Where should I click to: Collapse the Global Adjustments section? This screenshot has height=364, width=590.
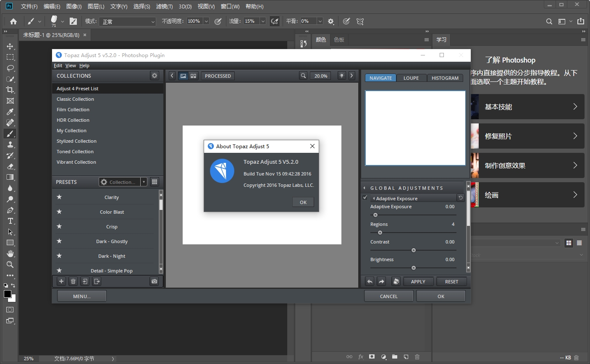pyautogui.click(x=364, y=188)
